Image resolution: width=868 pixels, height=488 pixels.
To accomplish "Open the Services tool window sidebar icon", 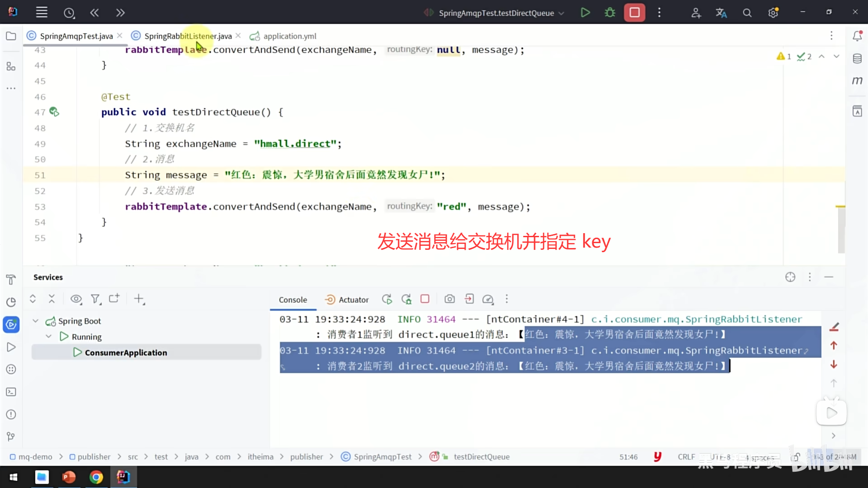I will pyautogui.click(x=11, y=324).
